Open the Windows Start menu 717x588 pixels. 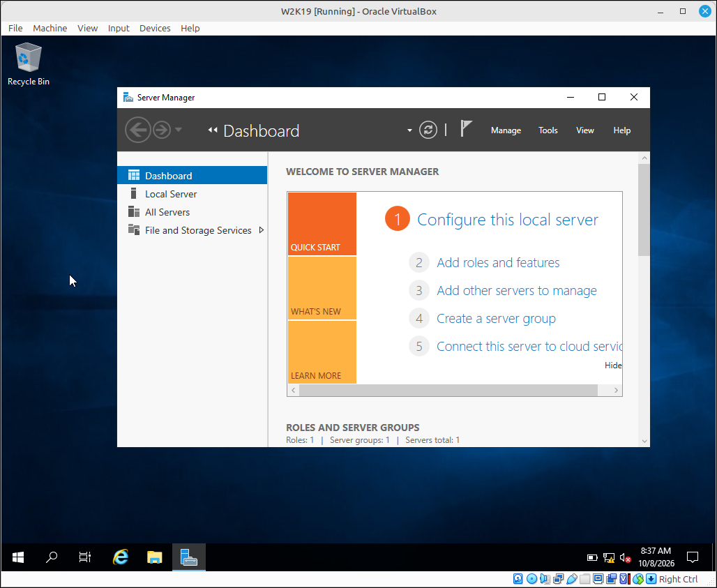point(18,557)
